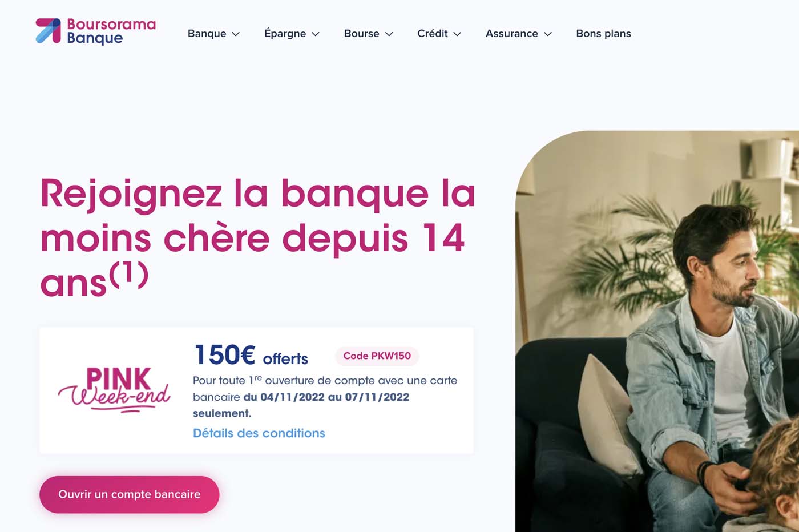Click the Ouvrir un compte bancaire button
799x532 pixels.
pyautogui.click(x=130, y=494)
